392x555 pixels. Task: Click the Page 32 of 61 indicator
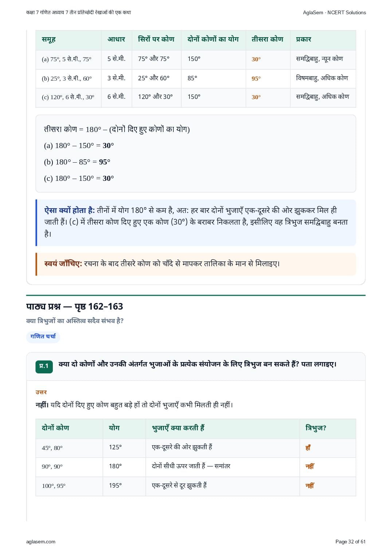point(350,542)
